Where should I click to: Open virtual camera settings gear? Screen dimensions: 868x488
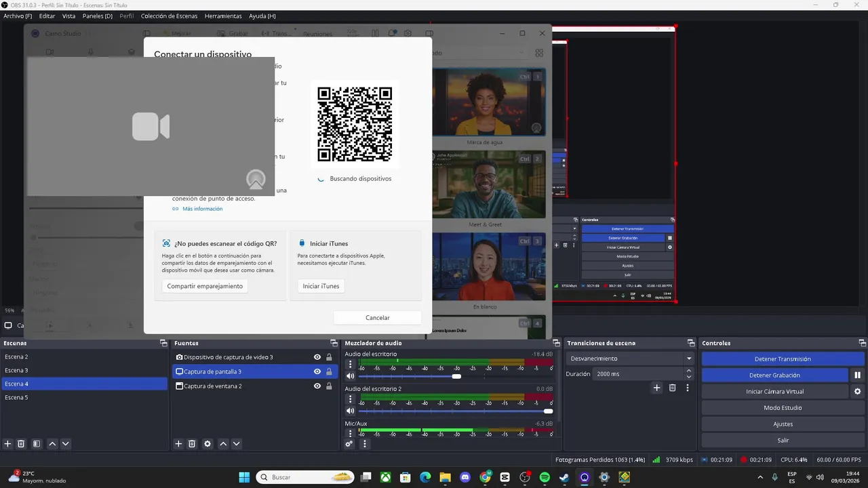tap(857, 391)
